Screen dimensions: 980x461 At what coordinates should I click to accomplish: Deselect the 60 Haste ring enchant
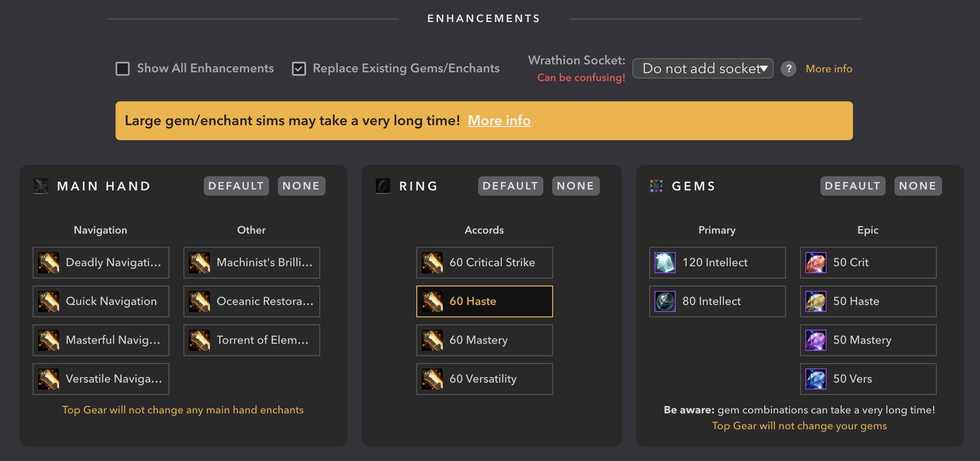(484, 301)
